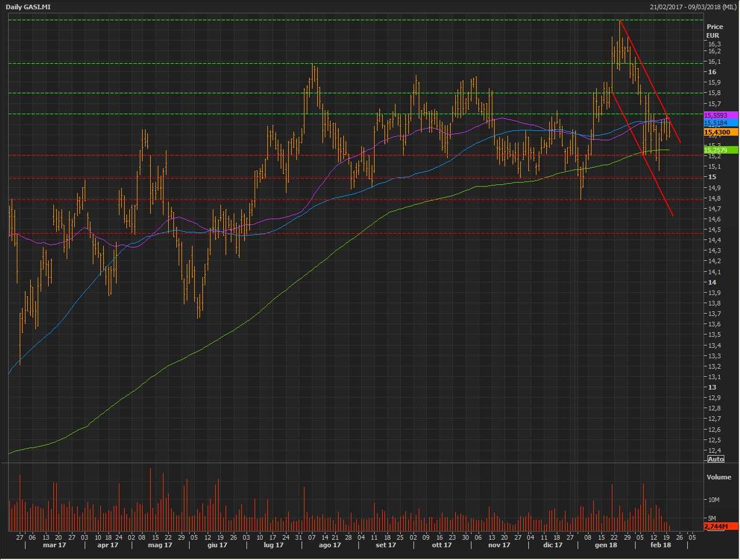Click the Volume panel label
The height and width of the screenshot is (560, 740).
(719, 477)
